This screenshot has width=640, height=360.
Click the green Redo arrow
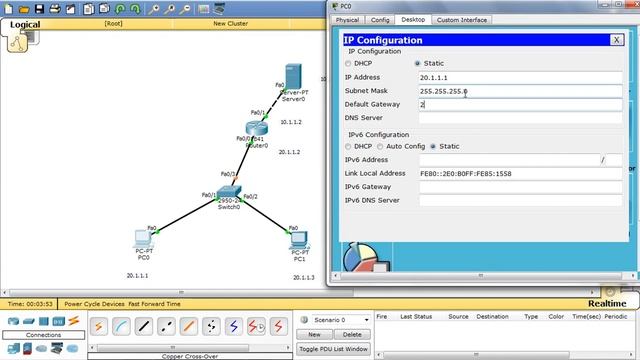[136, 9]
